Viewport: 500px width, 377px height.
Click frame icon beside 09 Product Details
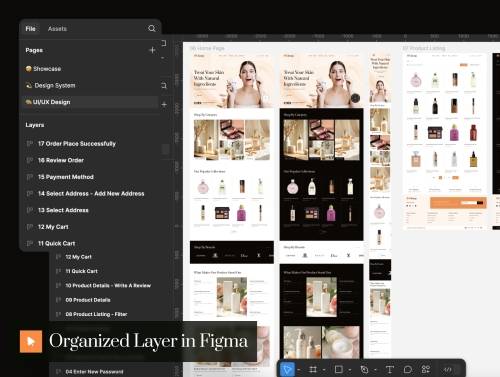(x=58, y=300)
